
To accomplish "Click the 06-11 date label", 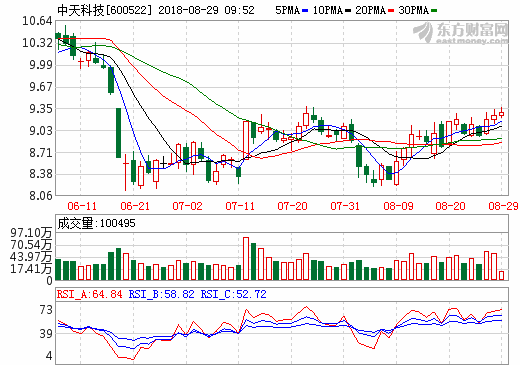I will [82, 206].
